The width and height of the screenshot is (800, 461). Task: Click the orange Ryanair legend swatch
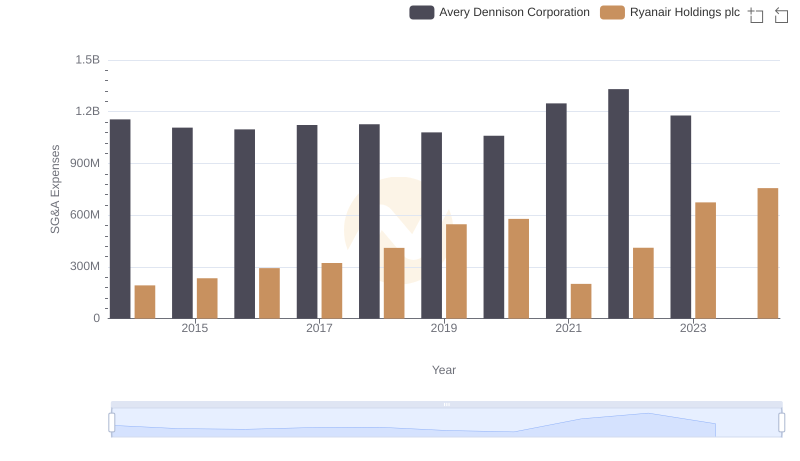[612, 12]
